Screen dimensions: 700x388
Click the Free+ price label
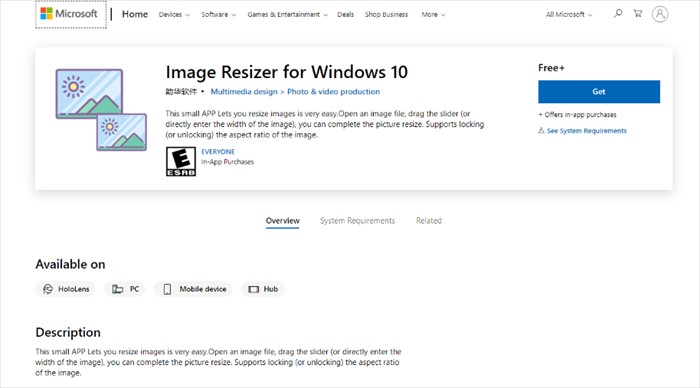click(x=551, y=68)
